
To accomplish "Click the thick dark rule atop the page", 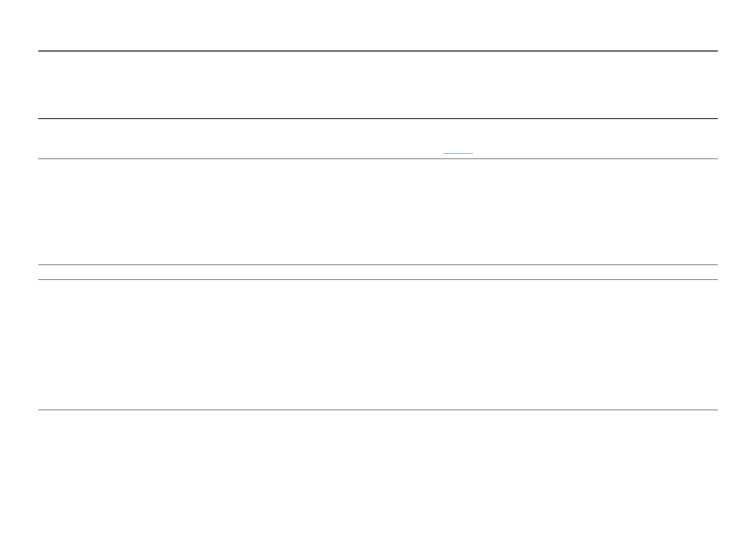I will (x=378, y=51).
